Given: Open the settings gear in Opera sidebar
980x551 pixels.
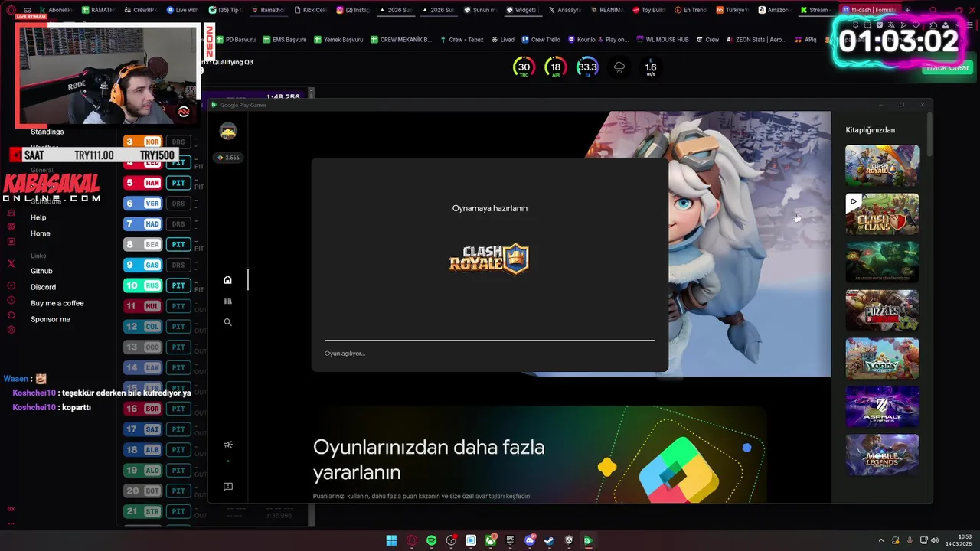Looking at the screenshot, I should (x=11, y=330).
